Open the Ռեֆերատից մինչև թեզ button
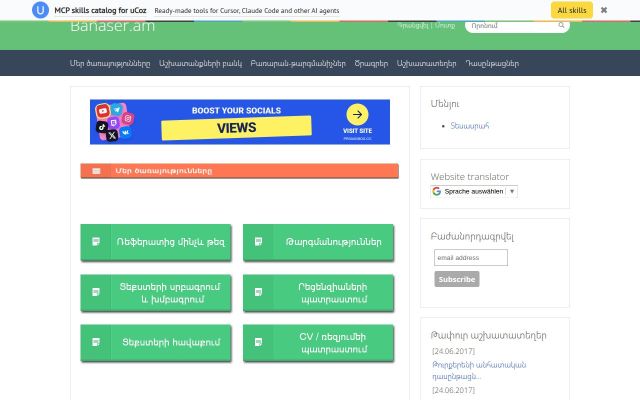The height and width of the screenshot is (400, 640). click(156, 242)
